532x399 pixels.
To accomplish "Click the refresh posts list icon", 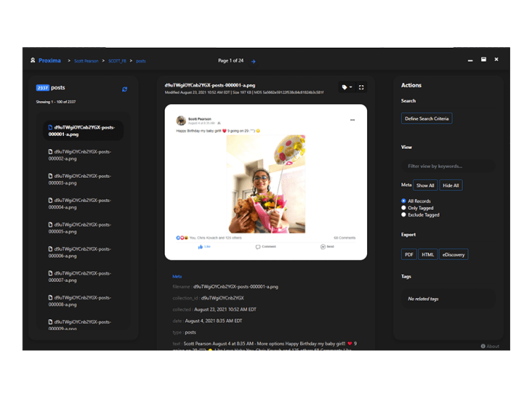I will pyautogui.click(x=125, y=89).
